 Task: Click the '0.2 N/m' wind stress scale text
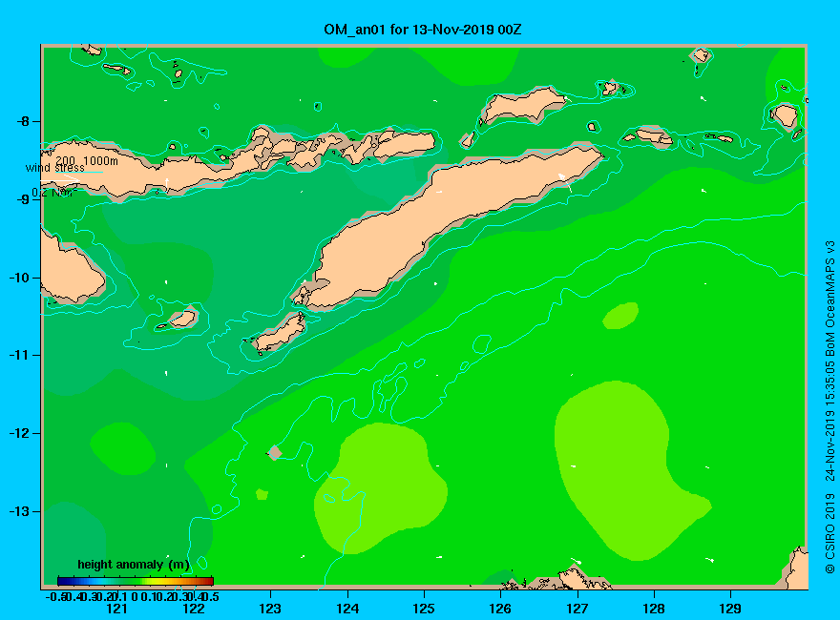click(x=53, y=193)
